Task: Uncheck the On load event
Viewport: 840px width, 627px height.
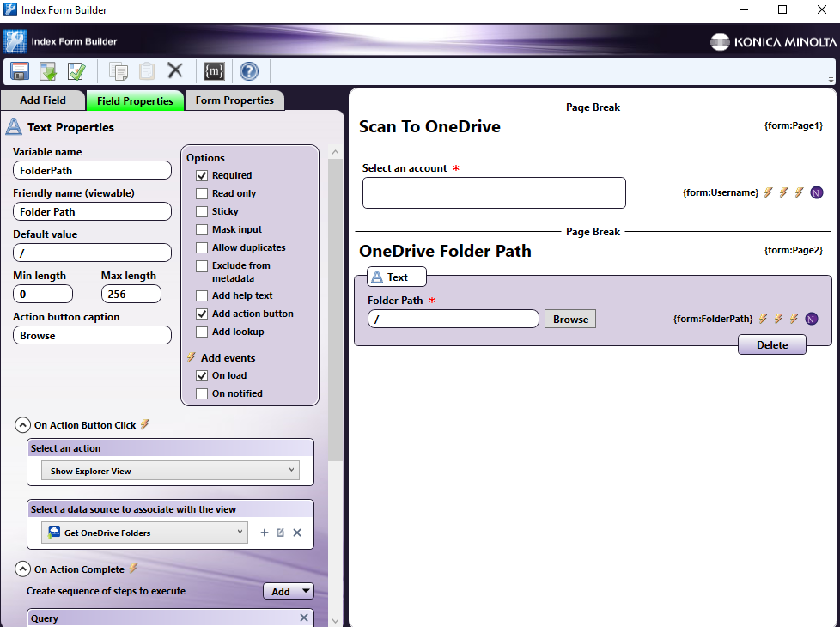Action: pyautogui.click(x=202, y=375)
